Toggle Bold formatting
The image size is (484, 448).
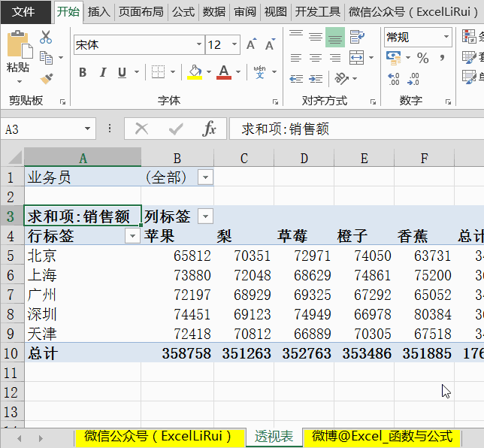83,72
